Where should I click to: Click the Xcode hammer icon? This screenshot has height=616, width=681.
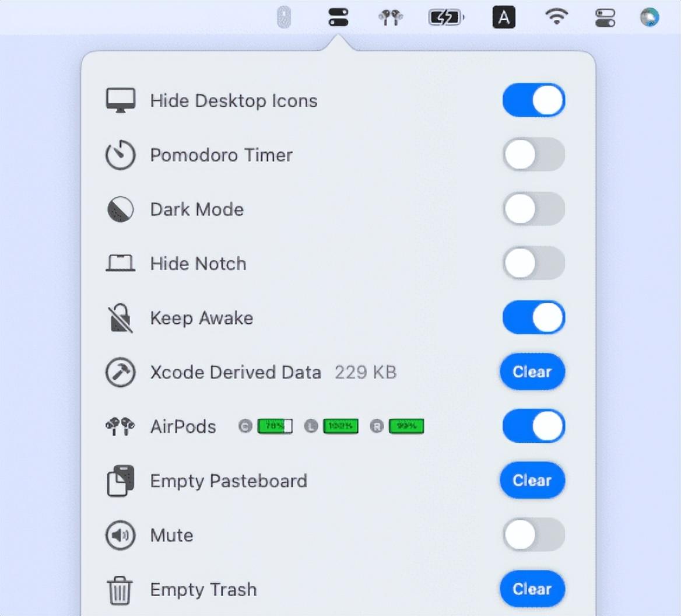[x=120, y=372]
